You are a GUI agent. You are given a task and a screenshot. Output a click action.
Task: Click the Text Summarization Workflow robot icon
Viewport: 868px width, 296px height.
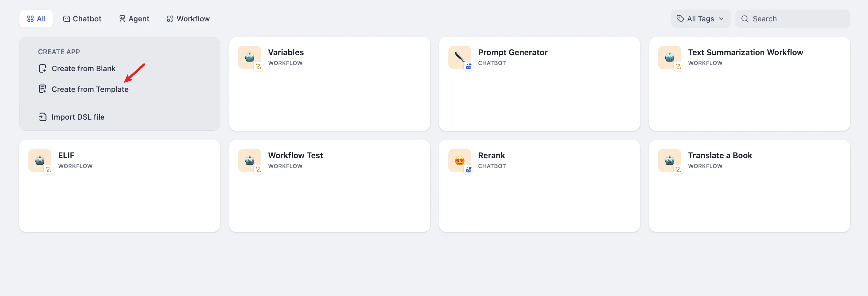(x=670, y=57)
